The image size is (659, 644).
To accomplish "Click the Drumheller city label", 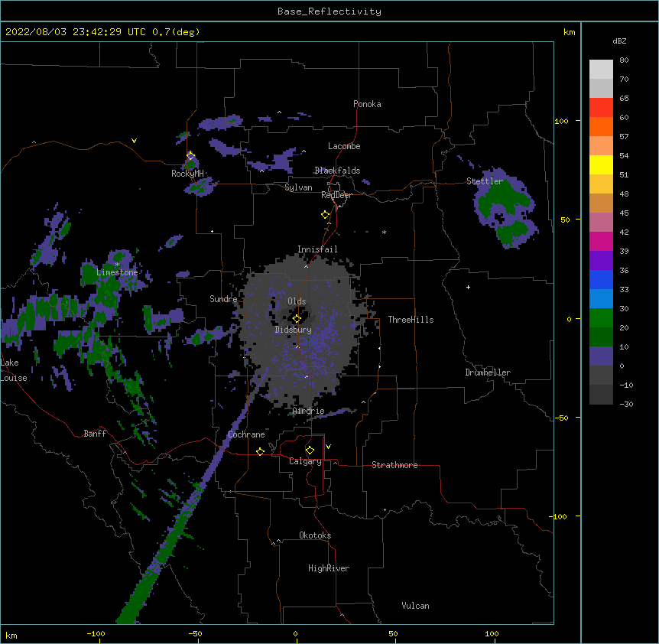I will (x=488, y=372).
